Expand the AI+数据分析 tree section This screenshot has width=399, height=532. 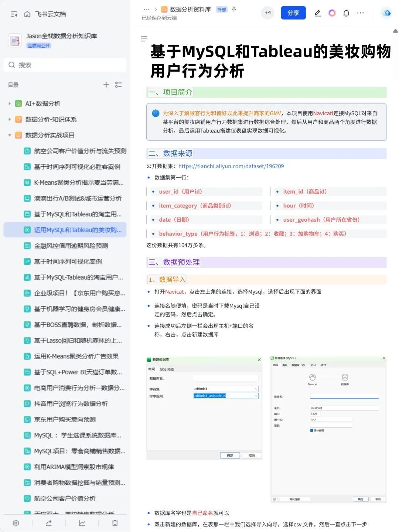(x=9, y=103)
